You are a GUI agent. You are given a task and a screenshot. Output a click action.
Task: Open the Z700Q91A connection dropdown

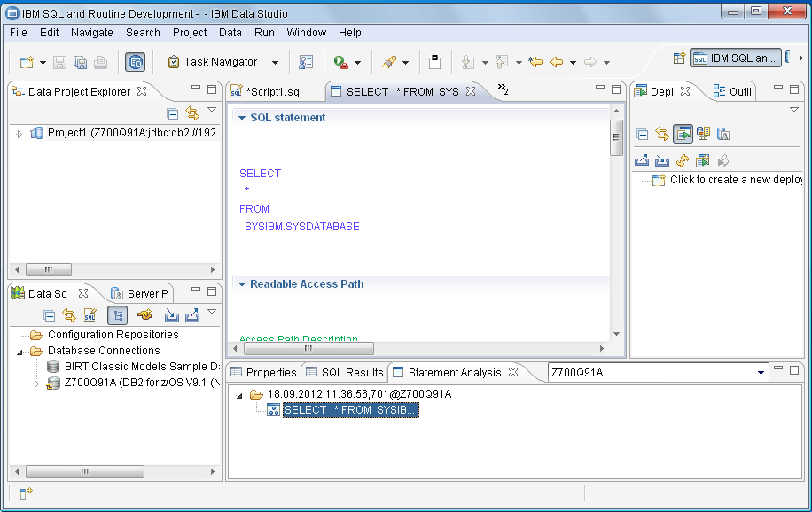tap(761, 373)
